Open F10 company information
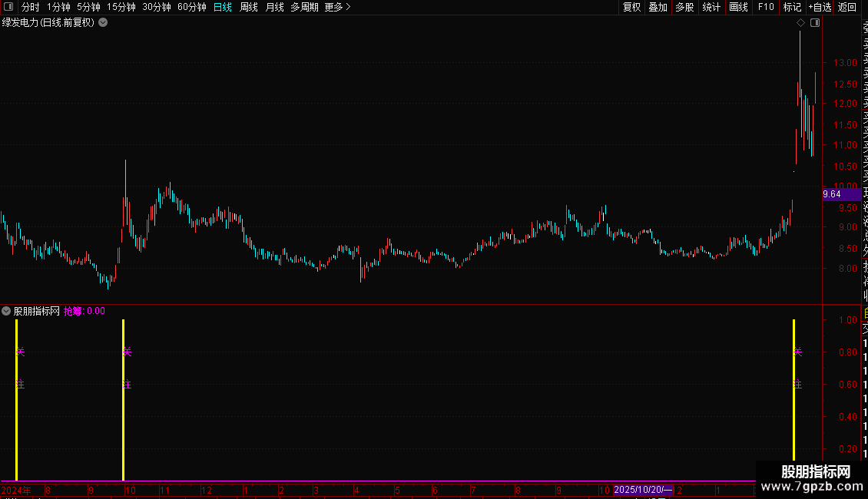 766,7
